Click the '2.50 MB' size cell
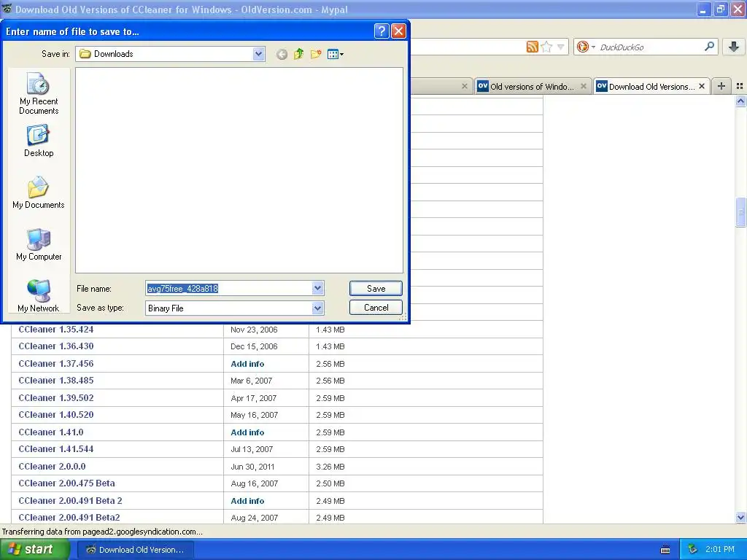747x560 pixels. [x=330, y=483]
